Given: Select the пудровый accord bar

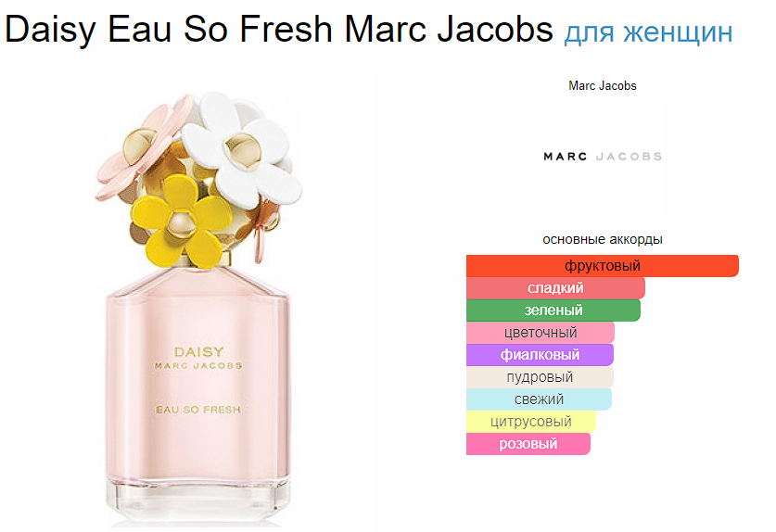Looking at the screenshot, I should pyautogui.click(x=540, y=377).
